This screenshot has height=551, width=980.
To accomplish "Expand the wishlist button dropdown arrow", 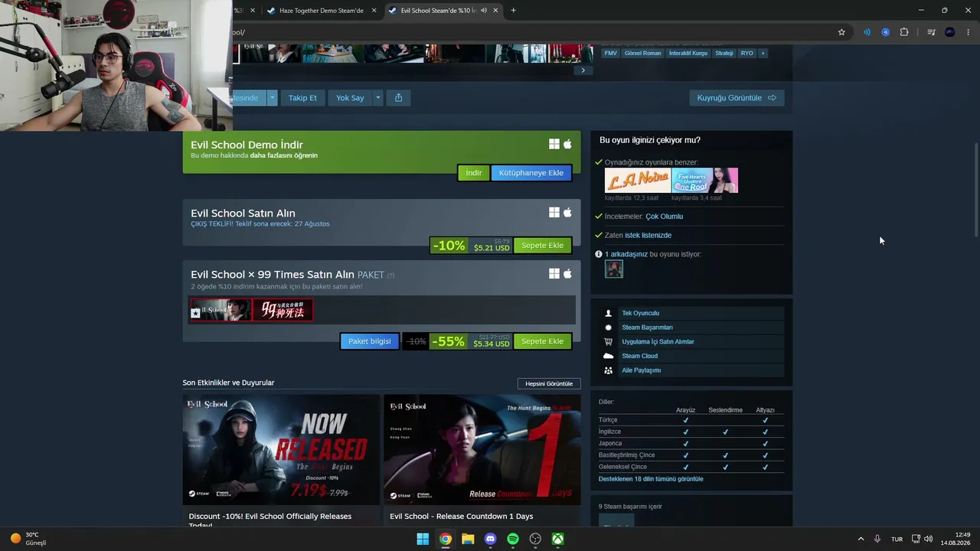I will (x=272, y=98).
